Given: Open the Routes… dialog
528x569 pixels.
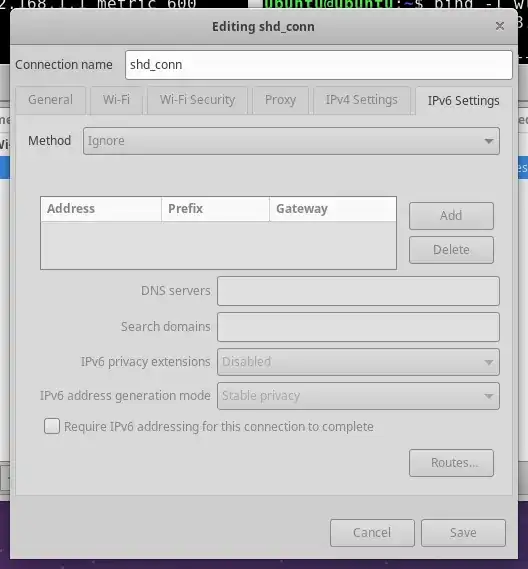Looking at the screenshot, I should coord(451,463).
